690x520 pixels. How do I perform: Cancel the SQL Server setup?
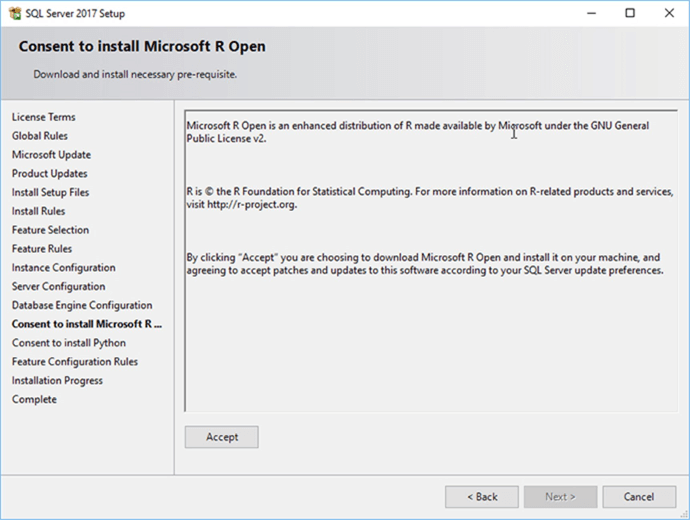pos(639,497)
